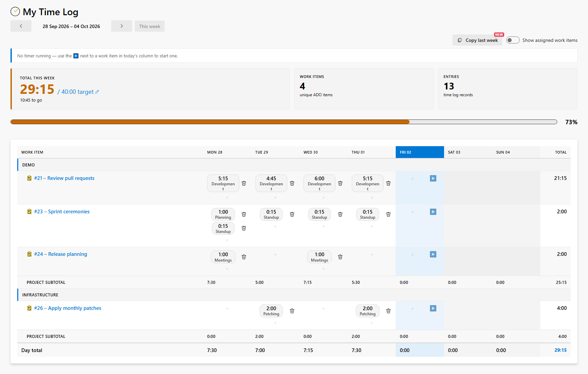The height and width of the screenshot is (374, 588).
Task: Go to previous week
Action: [21, 26]
